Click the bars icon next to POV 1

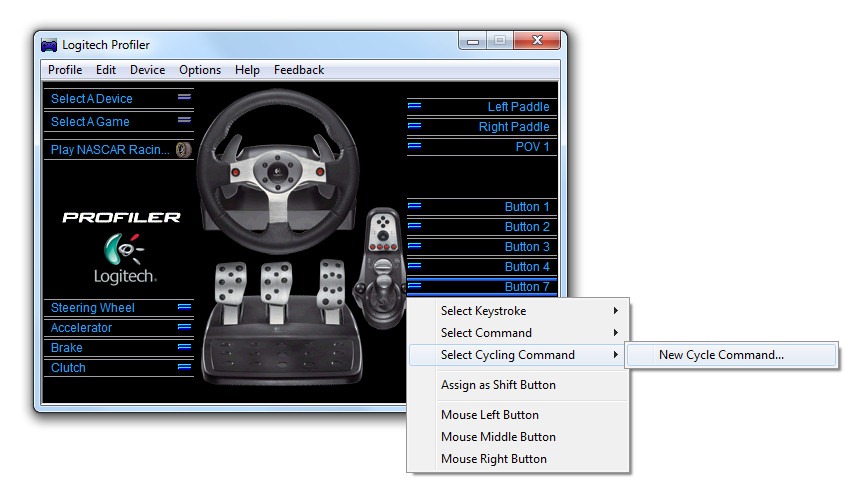coord(414,146)
